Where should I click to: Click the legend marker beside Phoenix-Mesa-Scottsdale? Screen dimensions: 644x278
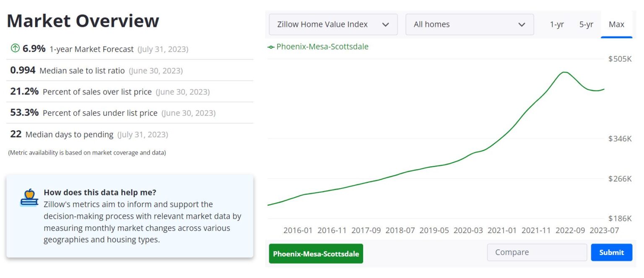(270, 47)
